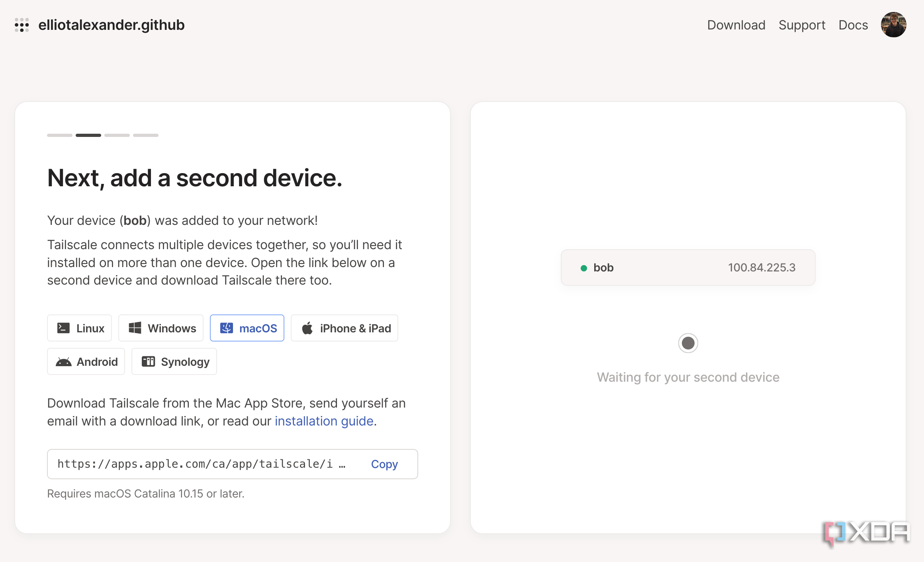Click the fourth onboarding progress step
The height and width of the screenshot is (562, 924).
point(146,135)
